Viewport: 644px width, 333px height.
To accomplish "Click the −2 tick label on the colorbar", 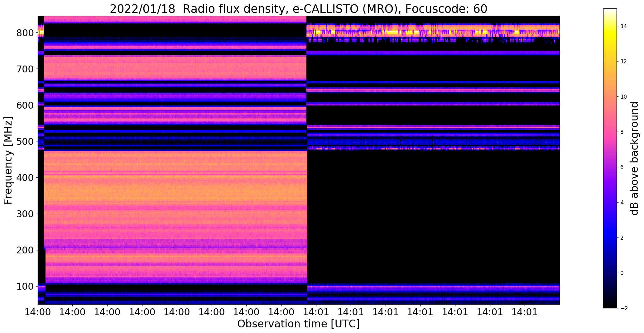I will (x=623, y=308).
